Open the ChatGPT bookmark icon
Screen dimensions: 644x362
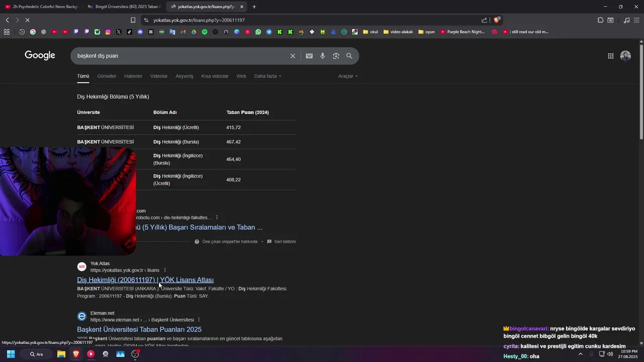coord(43,32)
